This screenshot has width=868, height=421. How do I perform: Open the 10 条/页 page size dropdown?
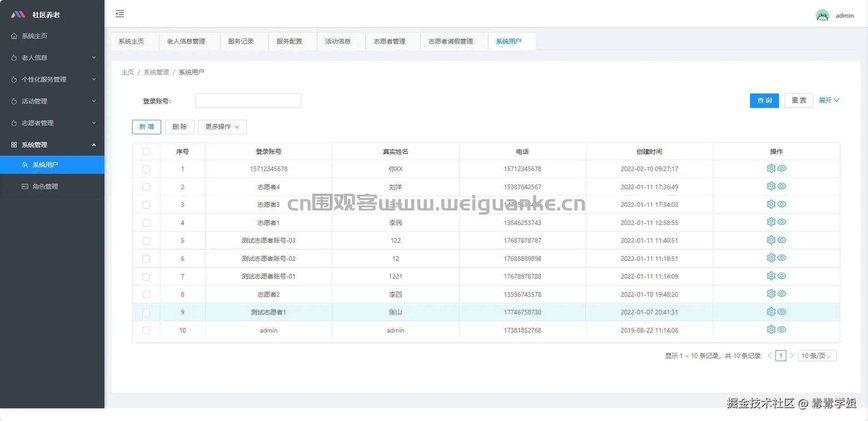pos(817,356)
